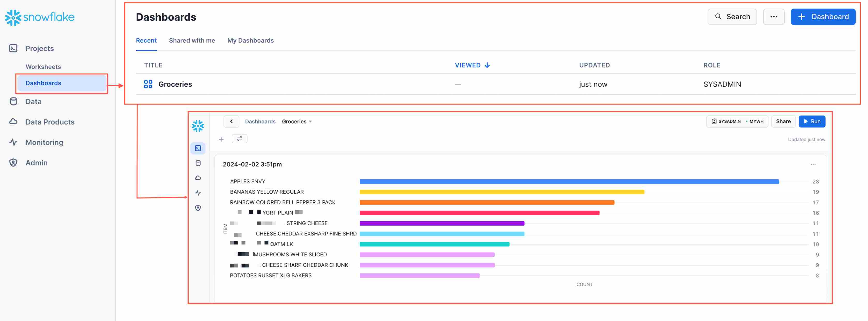This screenshot has width=868, height=321.
Task: Open the chart tile ellipsis menu
Action: (x=813, y=164)
